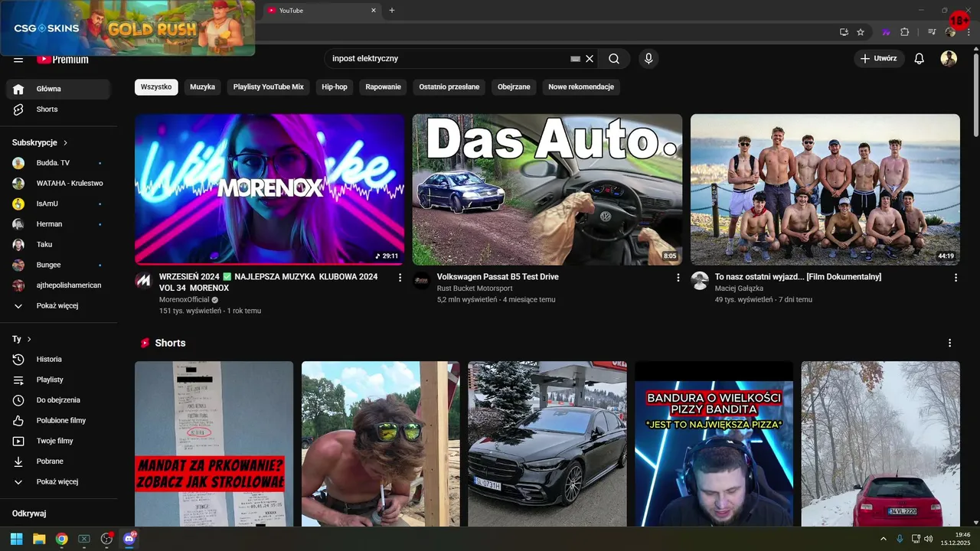Open the black Mercedes short
Viewport: 980px width, 551px height.
point(547,444)
